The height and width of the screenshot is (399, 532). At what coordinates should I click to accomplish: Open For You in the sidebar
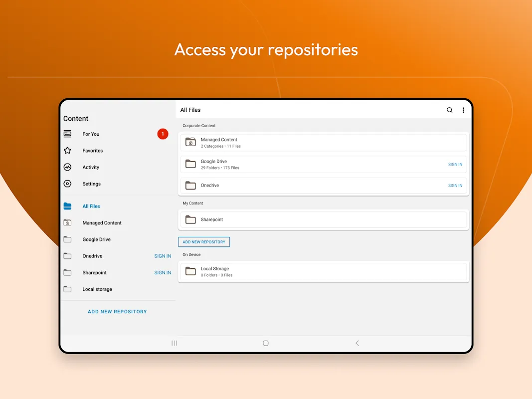(118, 134)
